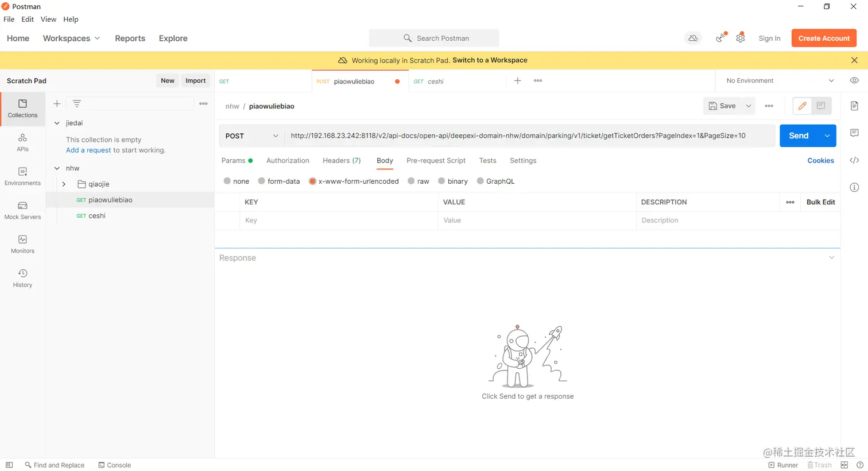Open collections panel more options menu
The image size is (868, 471).
[203, 104]
